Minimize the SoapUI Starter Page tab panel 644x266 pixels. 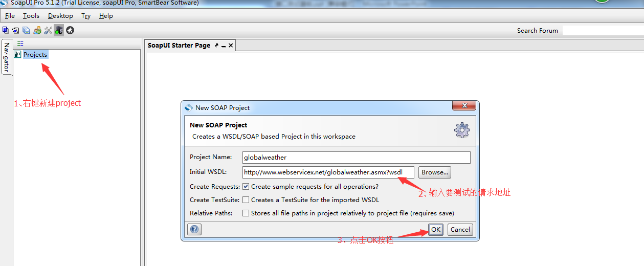click(x=224, y=46)
